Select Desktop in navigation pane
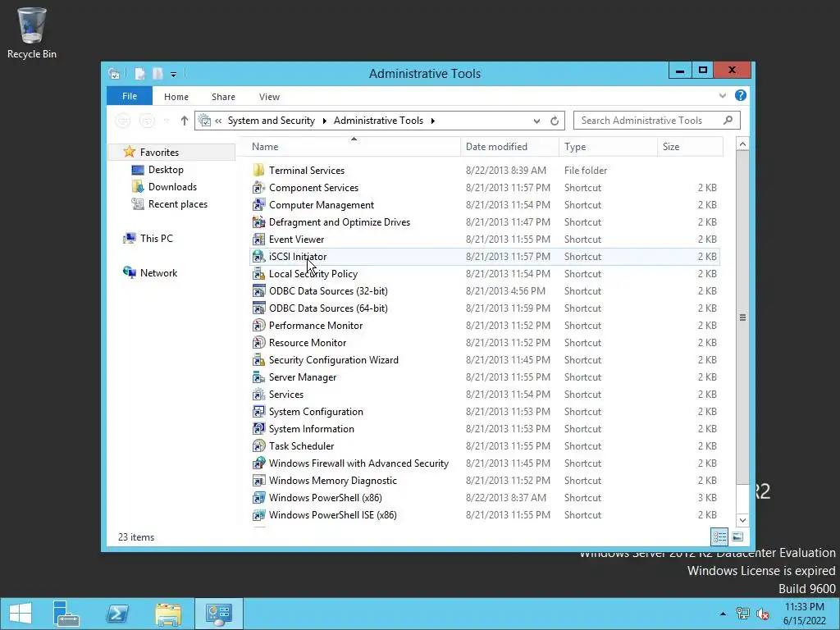 coord(166,170)
